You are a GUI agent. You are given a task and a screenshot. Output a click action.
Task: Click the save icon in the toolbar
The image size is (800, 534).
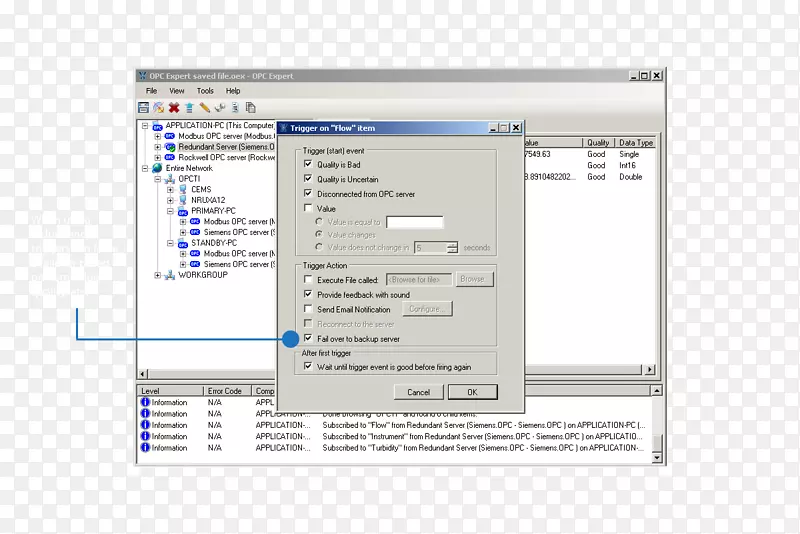(144, 107)
